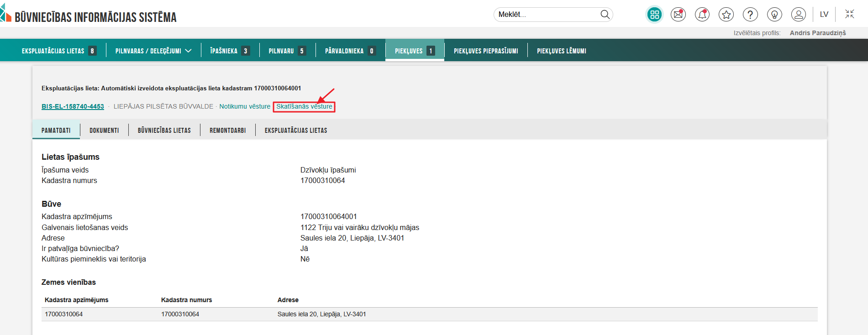Open the Skatīšanās vēsture link
Image resolution: width=868 pixels, height=335 pixels.
pos(304,106)
